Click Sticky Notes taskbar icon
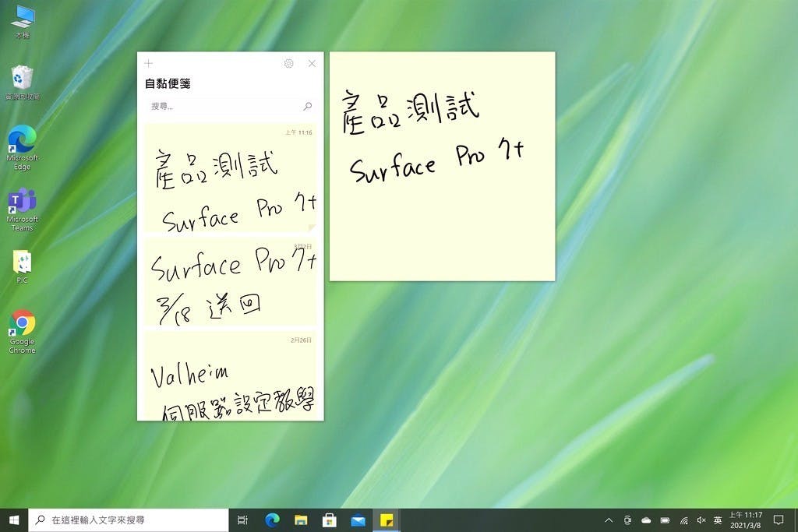Viewport: 798px width, 532px height. [x=387, y=520]
